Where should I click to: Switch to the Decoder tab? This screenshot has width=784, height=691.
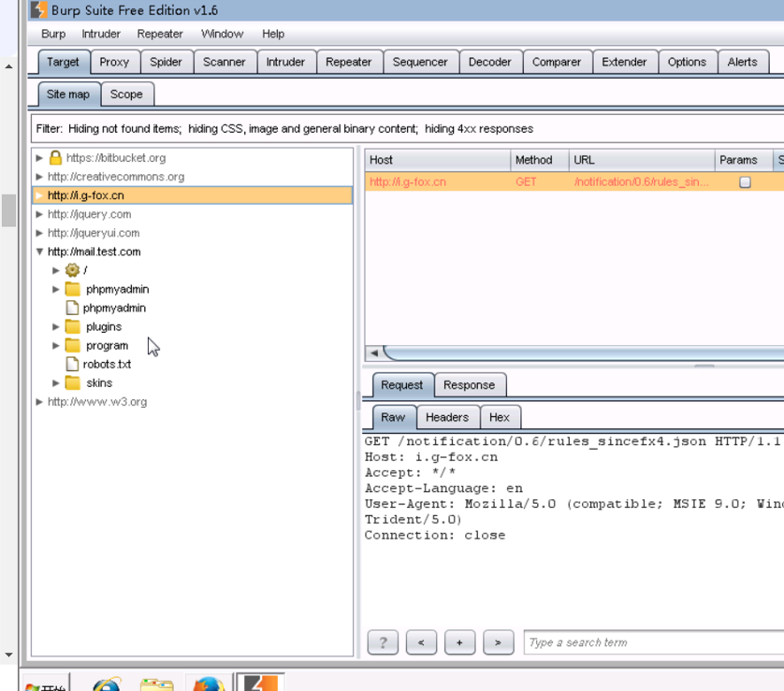tap(489, 62)
